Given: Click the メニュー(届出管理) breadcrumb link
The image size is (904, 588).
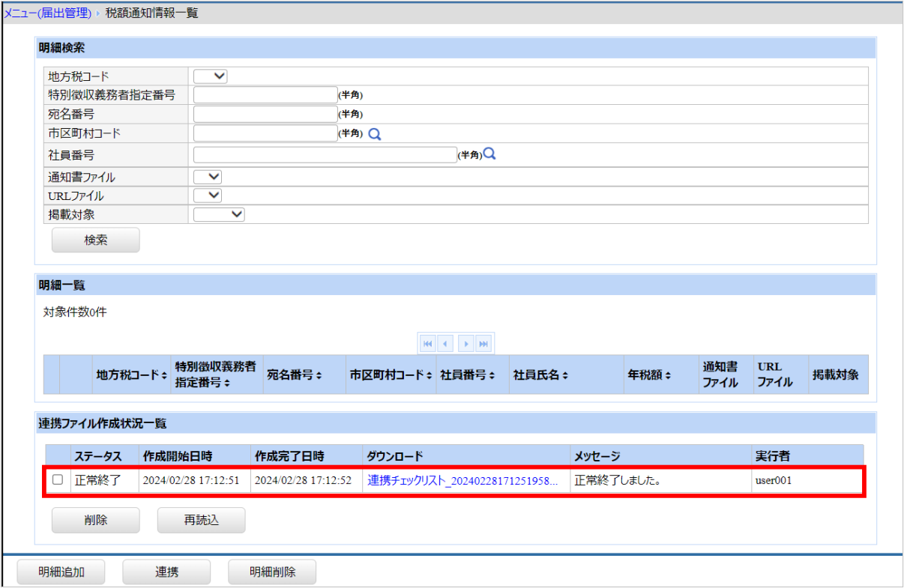Looking at the screenshot, I should point(48,13).
